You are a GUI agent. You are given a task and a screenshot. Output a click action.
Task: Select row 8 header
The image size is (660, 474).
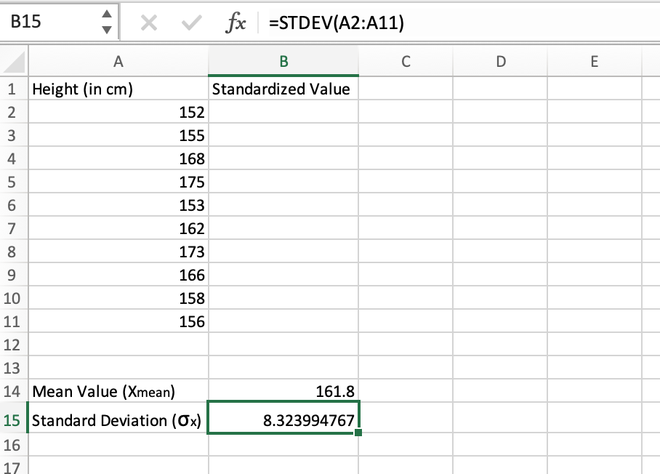click(x=12, y=251)
